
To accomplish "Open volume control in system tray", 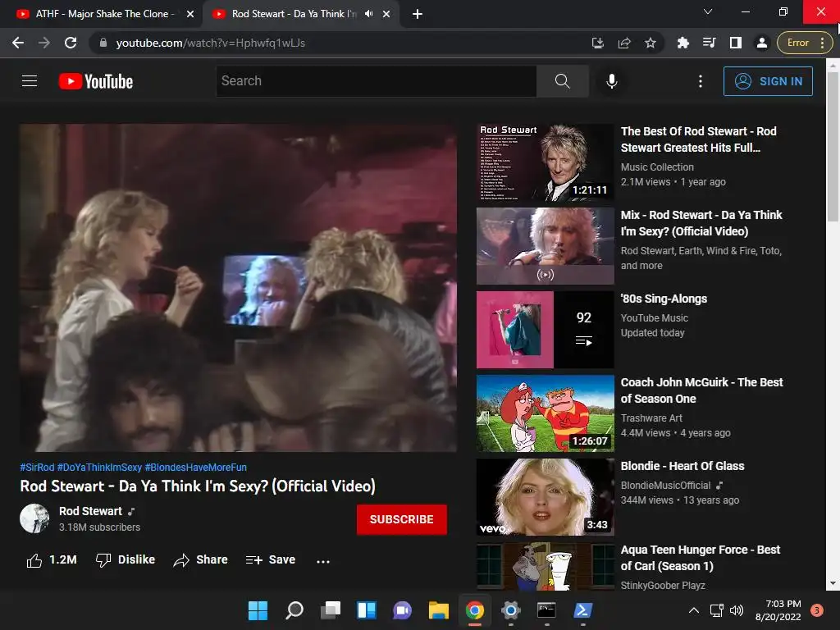I will (x=737, y=610).
